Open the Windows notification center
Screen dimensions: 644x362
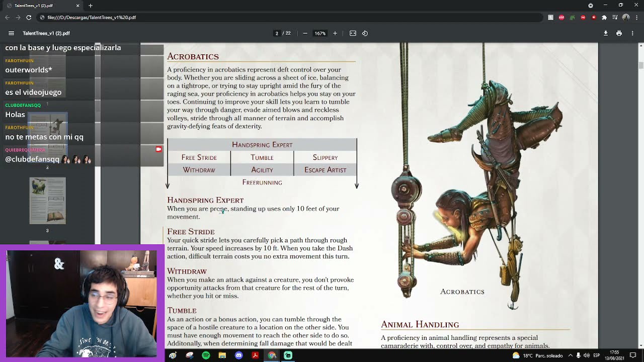coord(633,355)
